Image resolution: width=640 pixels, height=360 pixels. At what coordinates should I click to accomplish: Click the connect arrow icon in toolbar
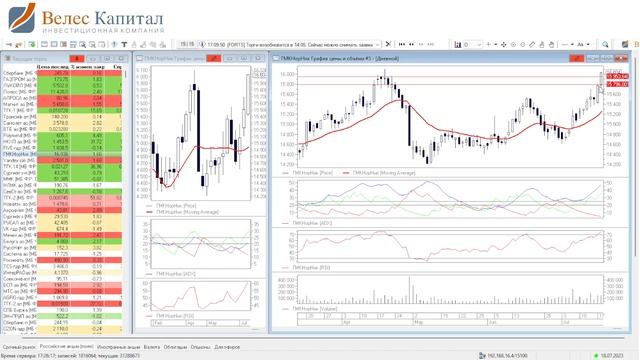click(x=9, y=44)
